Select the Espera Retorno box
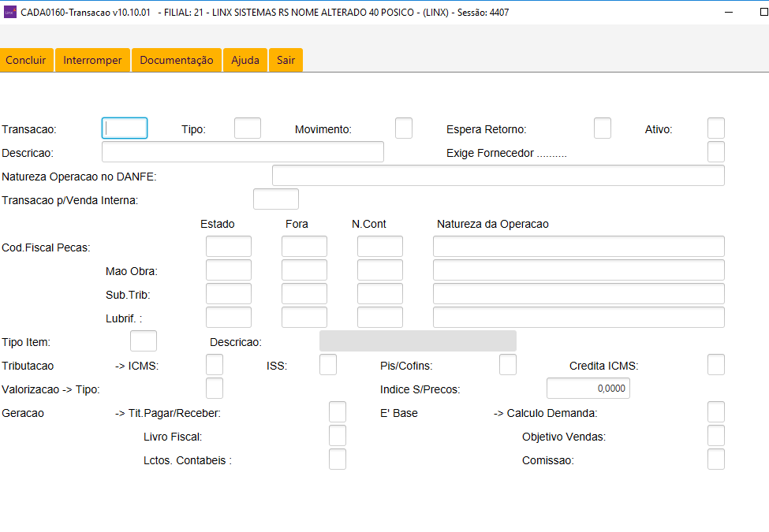This screenshot has width=769, height=532. click(603, 128)
